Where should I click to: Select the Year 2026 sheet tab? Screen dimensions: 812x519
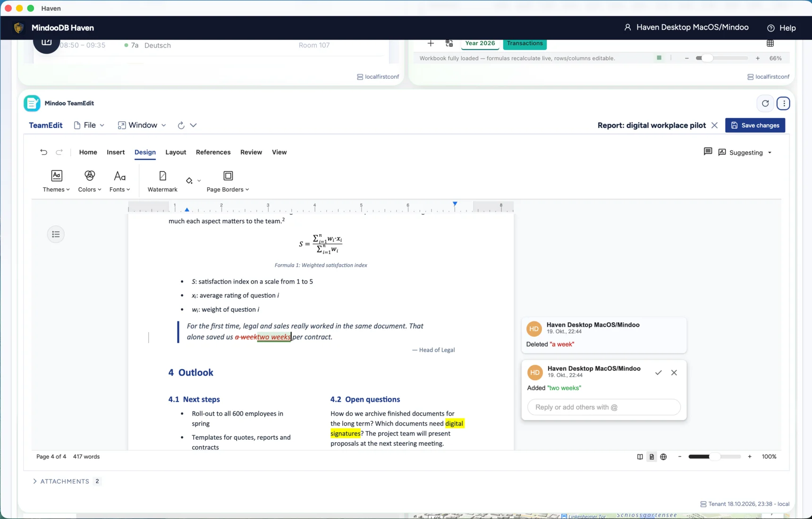480,43
